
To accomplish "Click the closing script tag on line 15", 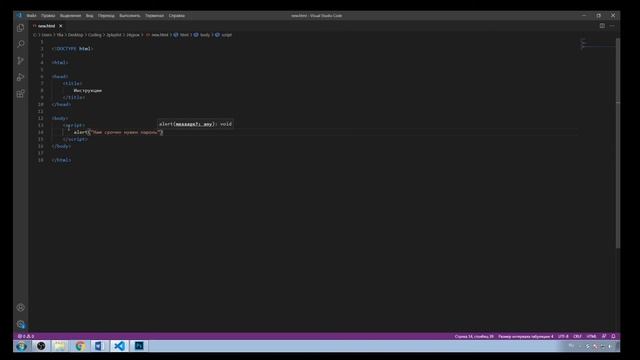I will (x=75, y=139).
